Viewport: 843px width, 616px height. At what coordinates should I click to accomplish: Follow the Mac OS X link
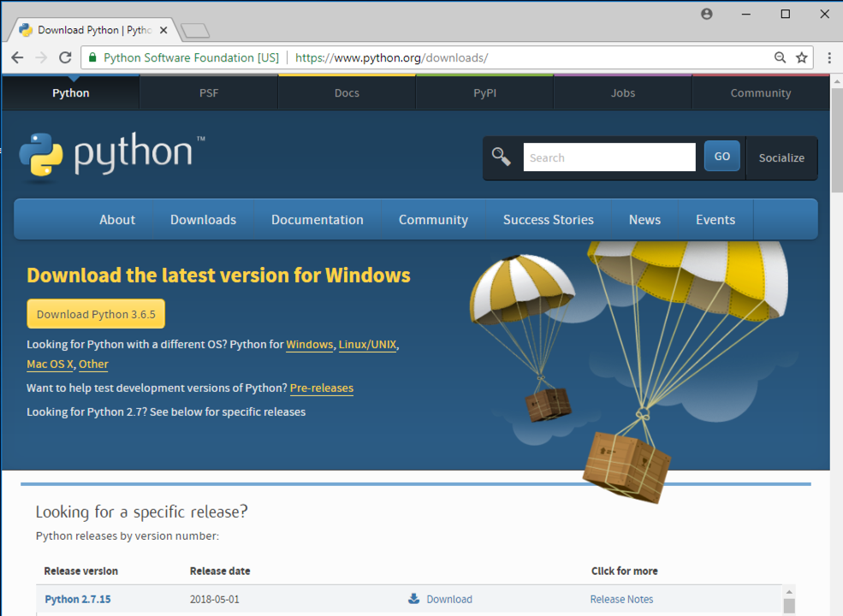click(x=50, y=364)
